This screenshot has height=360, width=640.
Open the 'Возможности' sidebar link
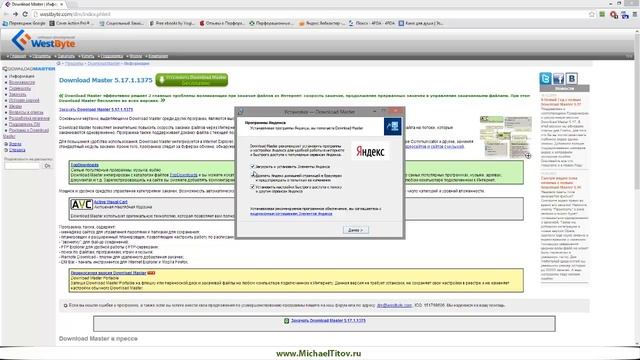tap(22, 82)
